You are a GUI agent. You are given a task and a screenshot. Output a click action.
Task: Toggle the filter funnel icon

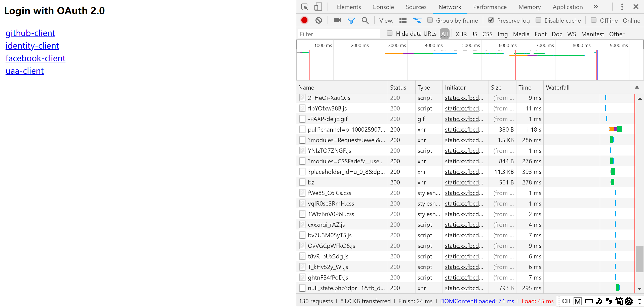pos(351,20)
